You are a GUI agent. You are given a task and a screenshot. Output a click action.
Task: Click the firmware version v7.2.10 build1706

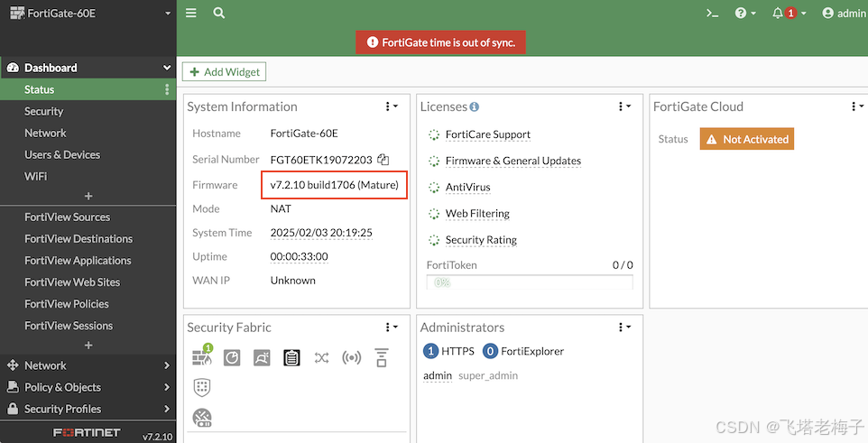click(x=335, y=185)
